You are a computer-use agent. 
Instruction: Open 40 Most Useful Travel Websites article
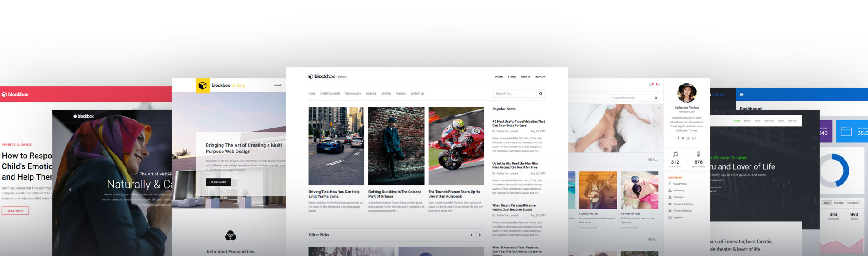pos(519,123)
